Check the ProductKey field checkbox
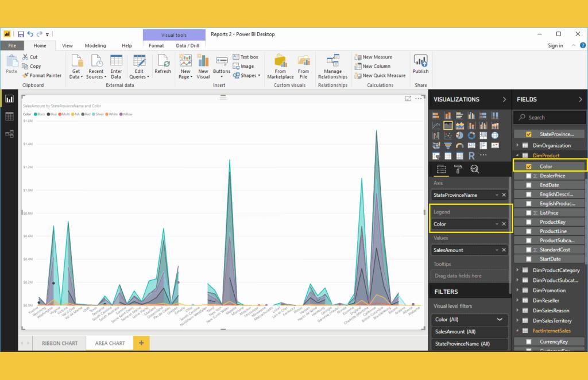Image resolution: width=588 pixels, height=380 pixels. 529,222
